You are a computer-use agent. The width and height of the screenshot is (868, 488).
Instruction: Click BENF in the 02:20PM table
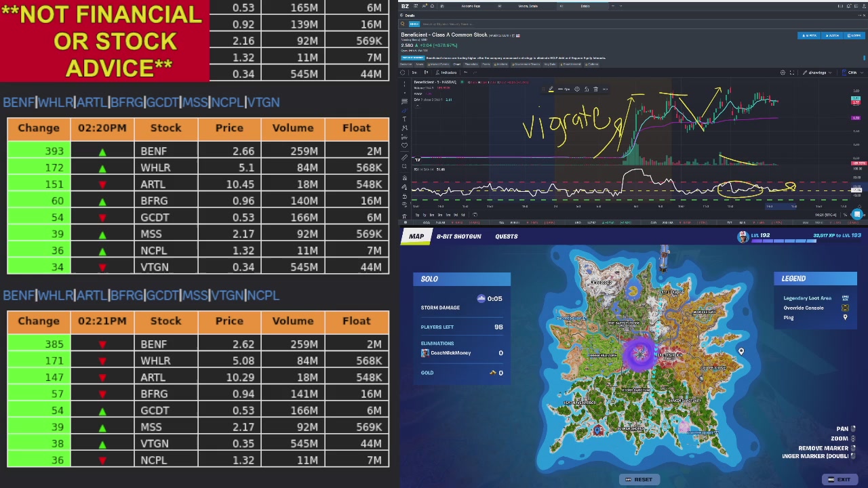pyautogui.click(x=154, y=151)
